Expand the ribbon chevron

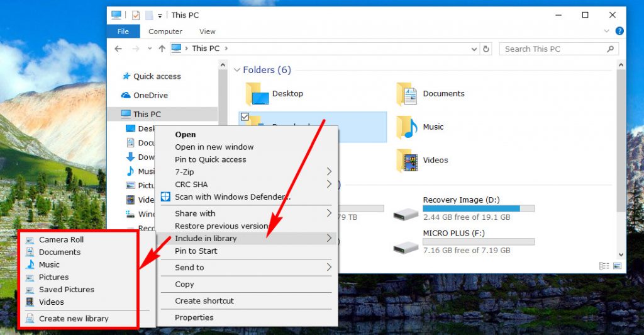(x=606, y=31)
